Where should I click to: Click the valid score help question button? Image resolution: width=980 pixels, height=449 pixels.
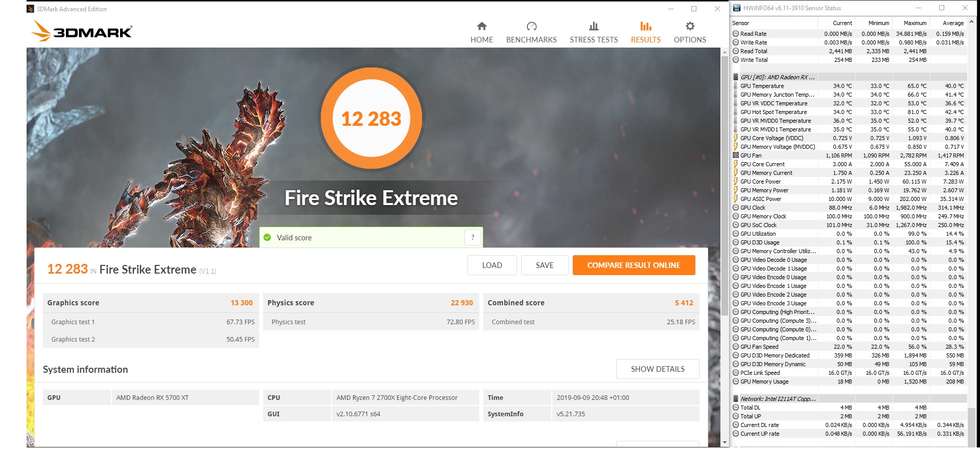(473, 237)
